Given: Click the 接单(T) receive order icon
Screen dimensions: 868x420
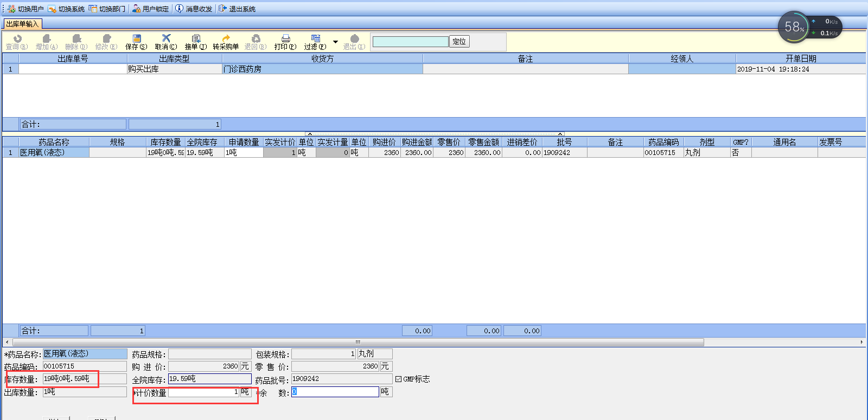Looking at the screenshot, I should [x=196, y=38].
